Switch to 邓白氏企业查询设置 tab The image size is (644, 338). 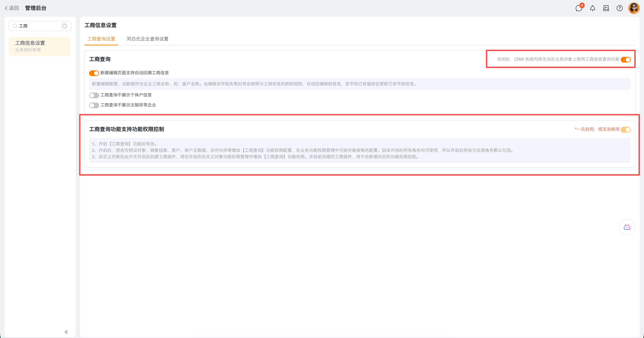(147, 39)
